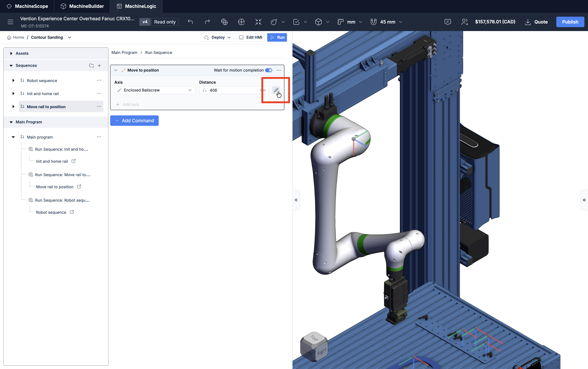
Task: Collapse the Main Program section
Action: tap(11, 122)
